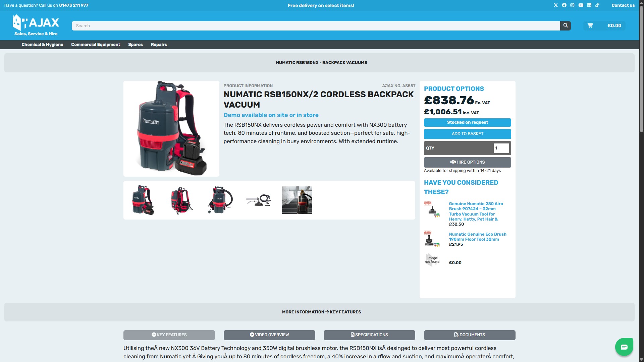This screenshot has height=362, width=644.
Task: Open the YouTube social link
Action: coord(581,5)
